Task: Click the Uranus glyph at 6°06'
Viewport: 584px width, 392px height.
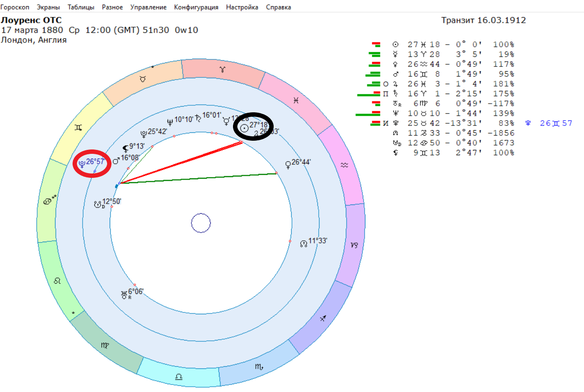Action: coord(125,295)
